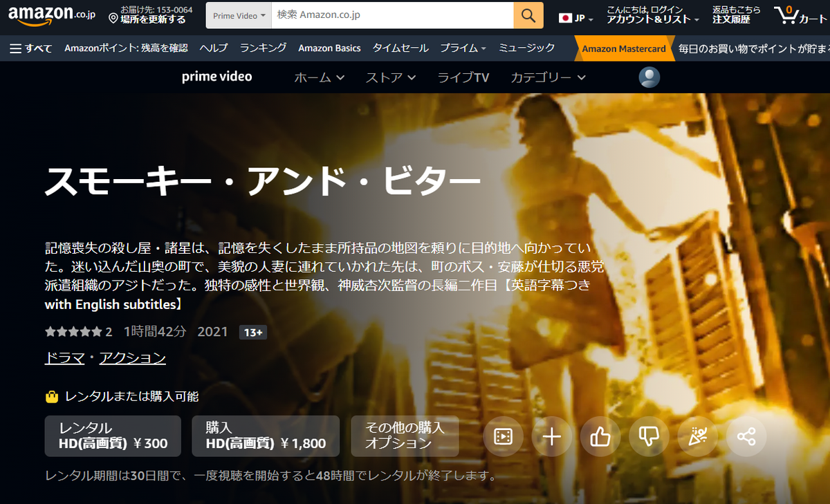This screenshot has height=504, width=830.
Task: Add to watchlist with plus icon
Action: coord(551,436)
